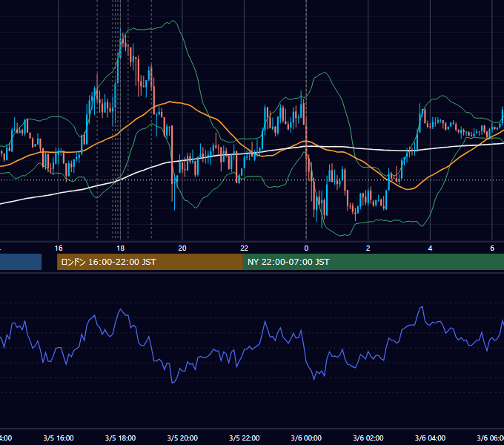The image size is (504, 445).
Task: Click the 3/5 22:00 label on oscillator axis
Action: click(x=245, y=438)
